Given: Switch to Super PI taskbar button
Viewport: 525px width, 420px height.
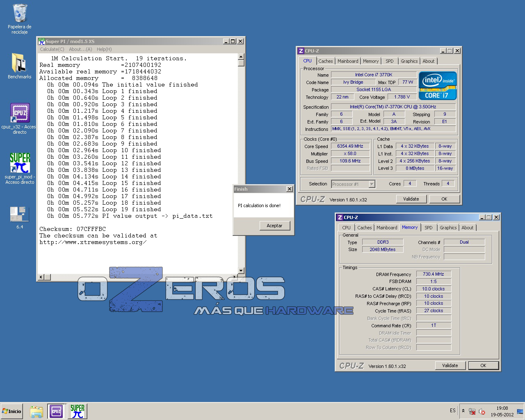Looking at the screenshot, I should [77, 411].
